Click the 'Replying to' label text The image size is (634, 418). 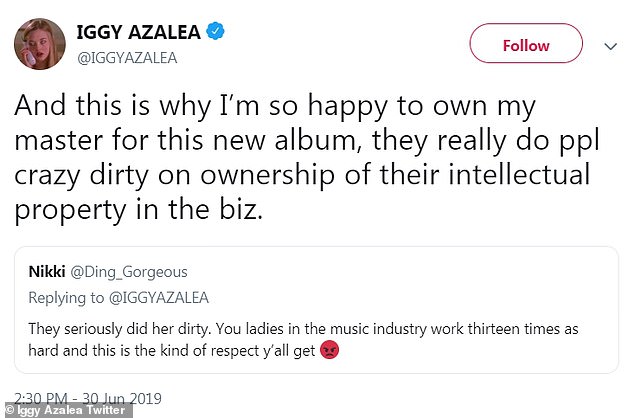click(x=68, y=297)
